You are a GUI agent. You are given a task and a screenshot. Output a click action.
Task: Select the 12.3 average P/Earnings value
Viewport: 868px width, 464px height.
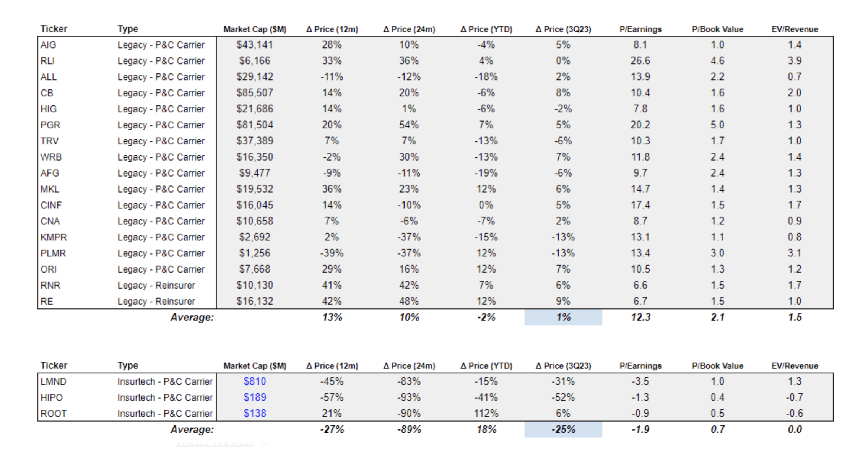(x=640, y=317)
